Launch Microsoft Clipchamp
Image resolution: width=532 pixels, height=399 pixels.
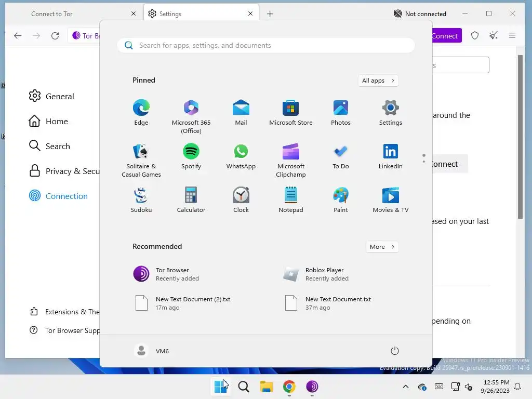pyautogui.click(x=291, y=160)
